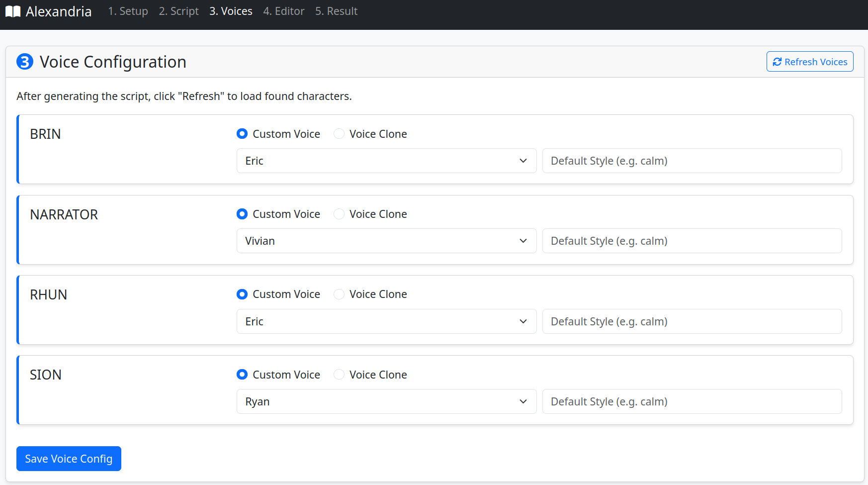Select Custom Voice for BRIN
868x485 pixels.
242,134
